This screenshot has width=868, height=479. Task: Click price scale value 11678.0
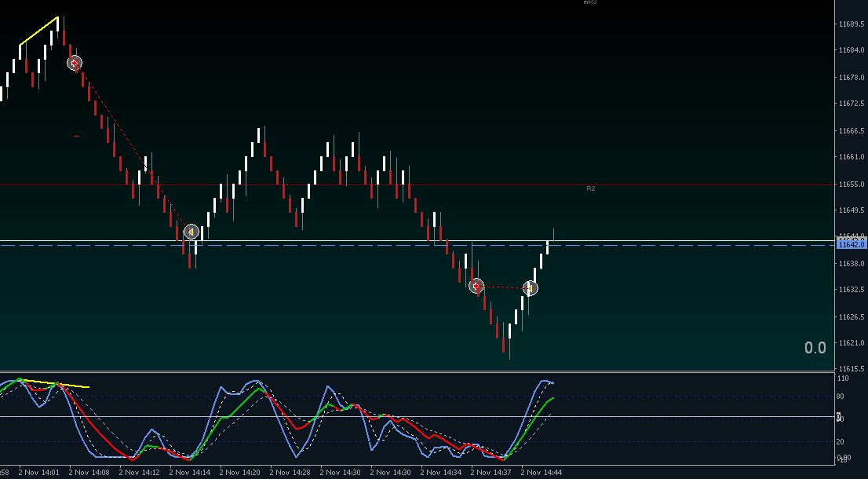tap(852, 78)
